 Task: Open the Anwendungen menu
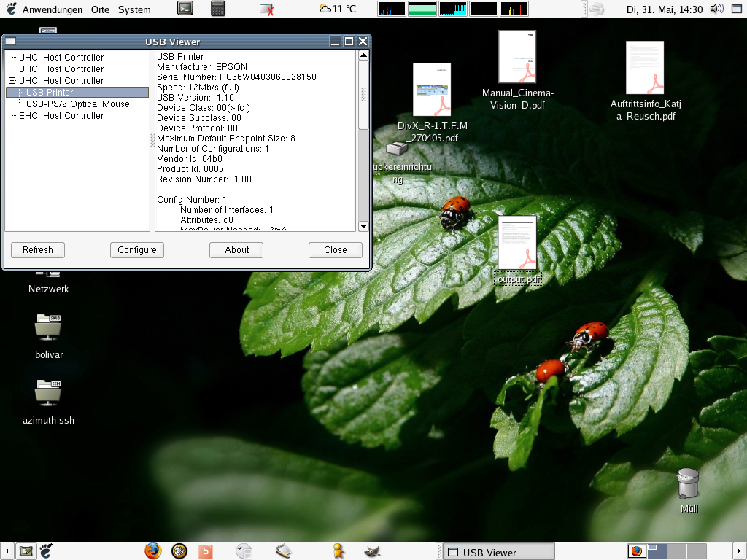click(52, 9)
